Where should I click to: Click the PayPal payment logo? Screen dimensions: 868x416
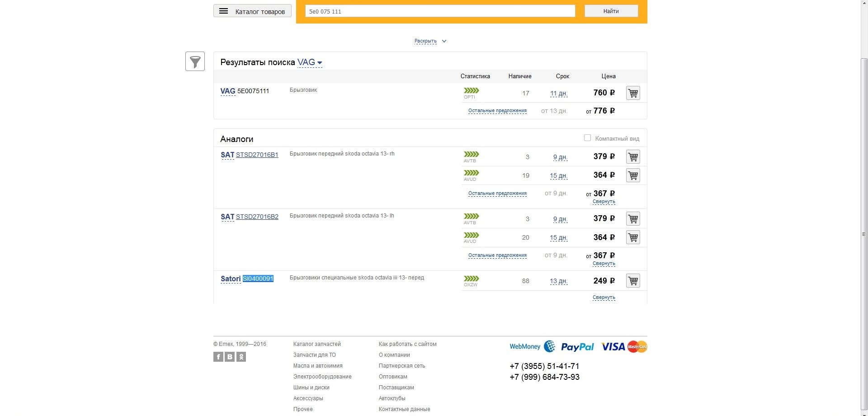[577, 347]
